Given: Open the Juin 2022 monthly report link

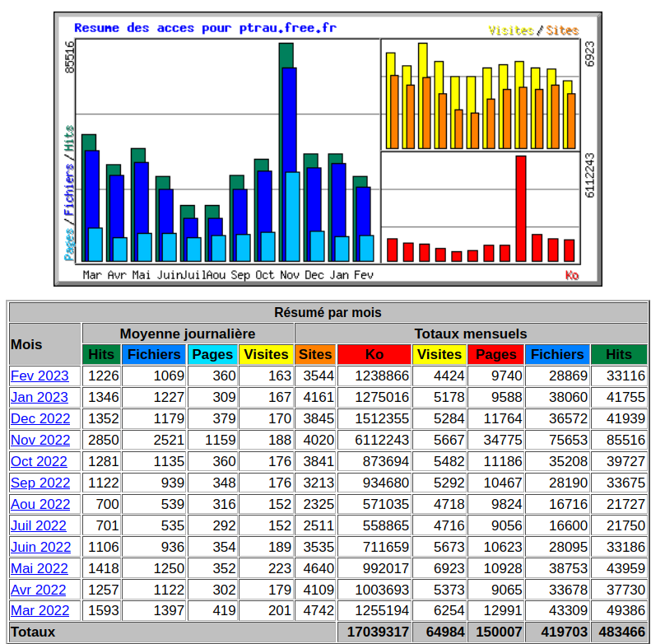Looking at the screenshot, I should tap(40, 548).
